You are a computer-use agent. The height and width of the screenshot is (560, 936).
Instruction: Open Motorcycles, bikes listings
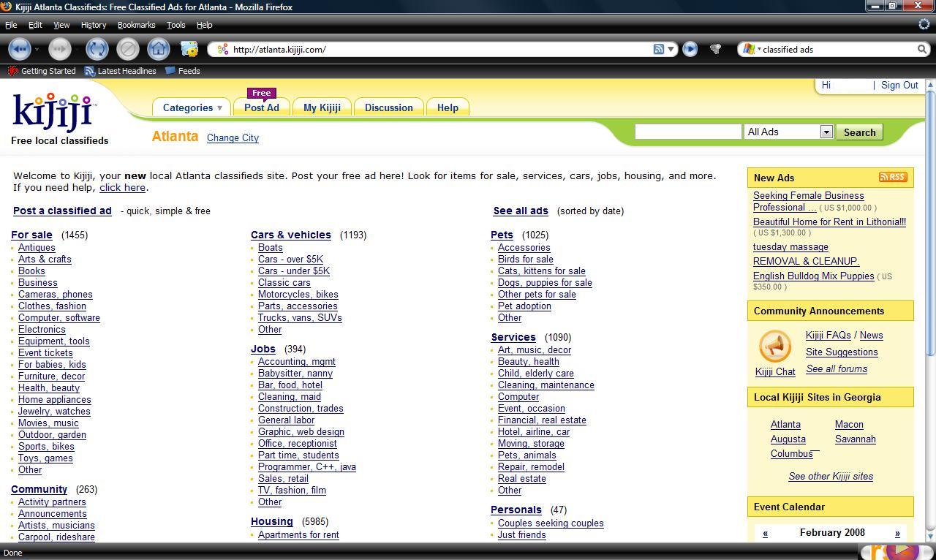click(x=298, y=294)
